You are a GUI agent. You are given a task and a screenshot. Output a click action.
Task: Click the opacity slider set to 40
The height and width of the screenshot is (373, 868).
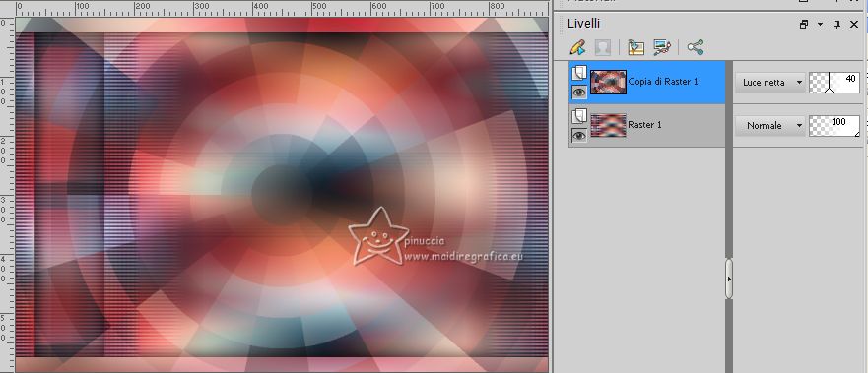pyautogui.click(x=835, y=83)
